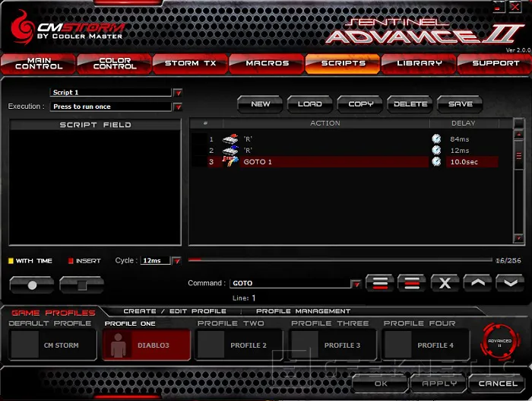Open the Command GOTO dropdown arrow

coord(356,284)
